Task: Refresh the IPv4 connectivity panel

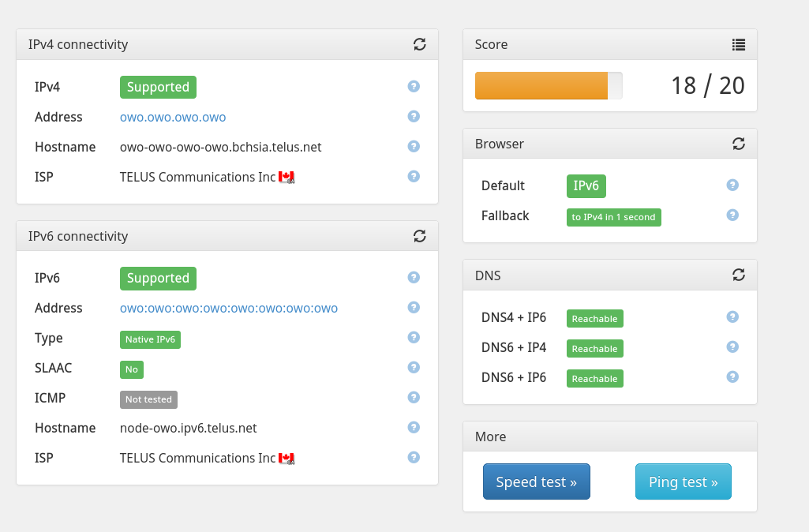Action: coord(419,44)
